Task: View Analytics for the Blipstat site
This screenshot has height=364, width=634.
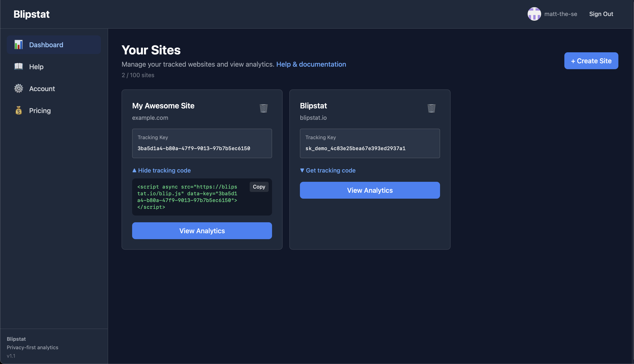Action: tap(370, 190)
